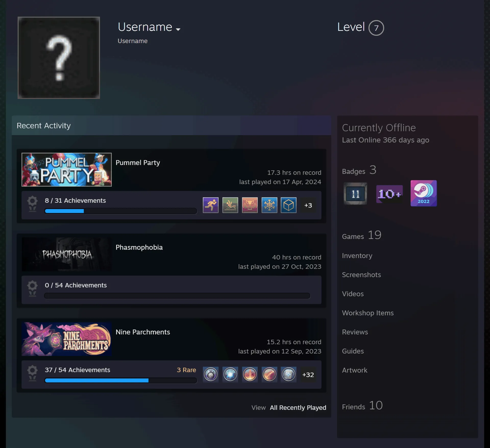Open the Friends 10 list

tap(362, 405)
